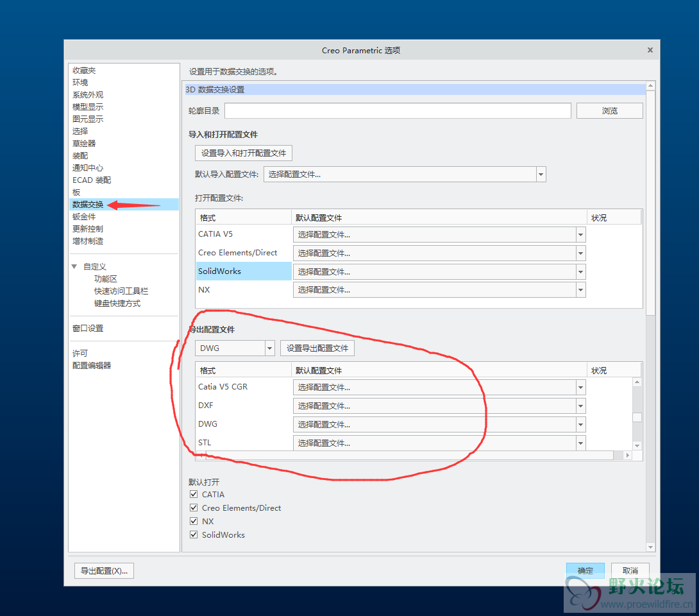Select ECAD 装配 category
699x616 pixels.
tap(92, 180)
